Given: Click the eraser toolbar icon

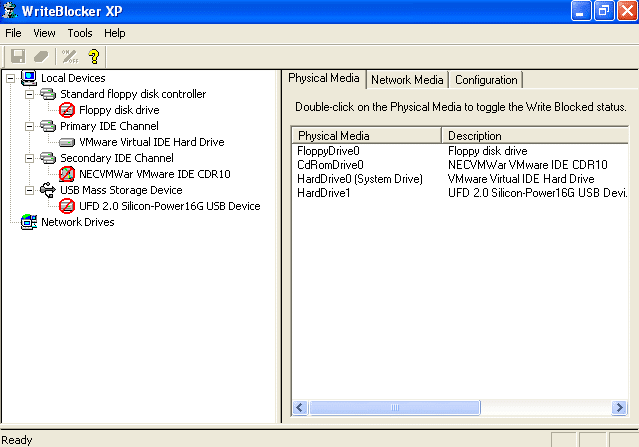Looking at the screenshot, I should 41,56.
